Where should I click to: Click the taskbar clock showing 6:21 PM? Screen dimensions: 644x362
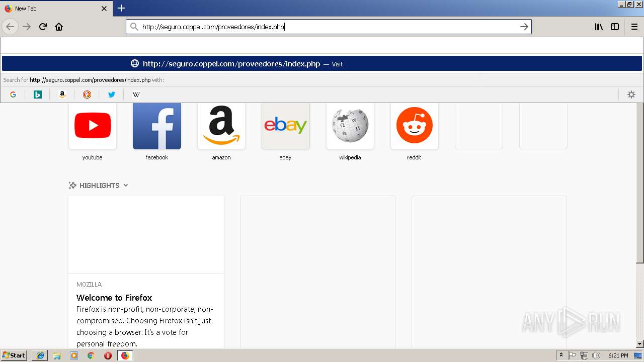(618, 355)
